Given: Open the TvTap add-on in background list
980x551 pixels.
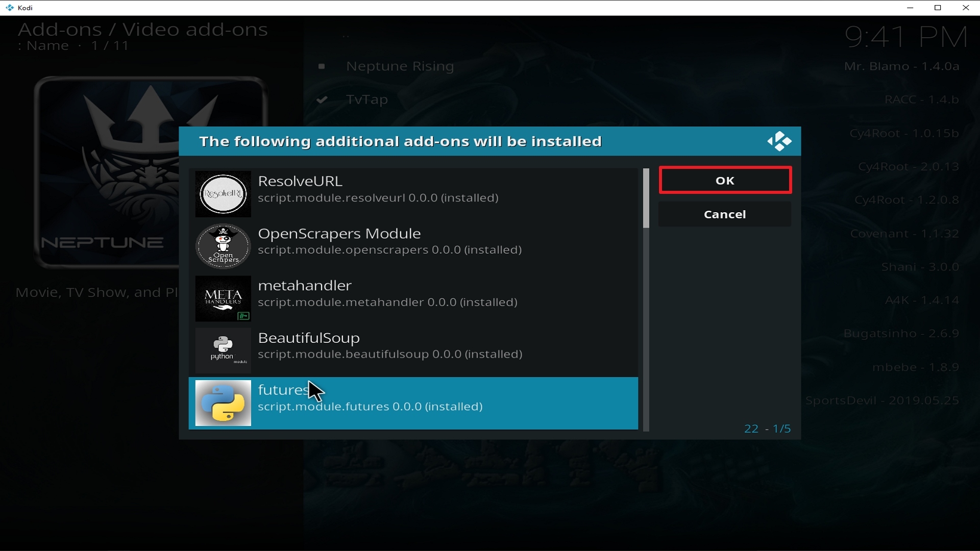Looking at the screenshot, I should pos(367,99).
